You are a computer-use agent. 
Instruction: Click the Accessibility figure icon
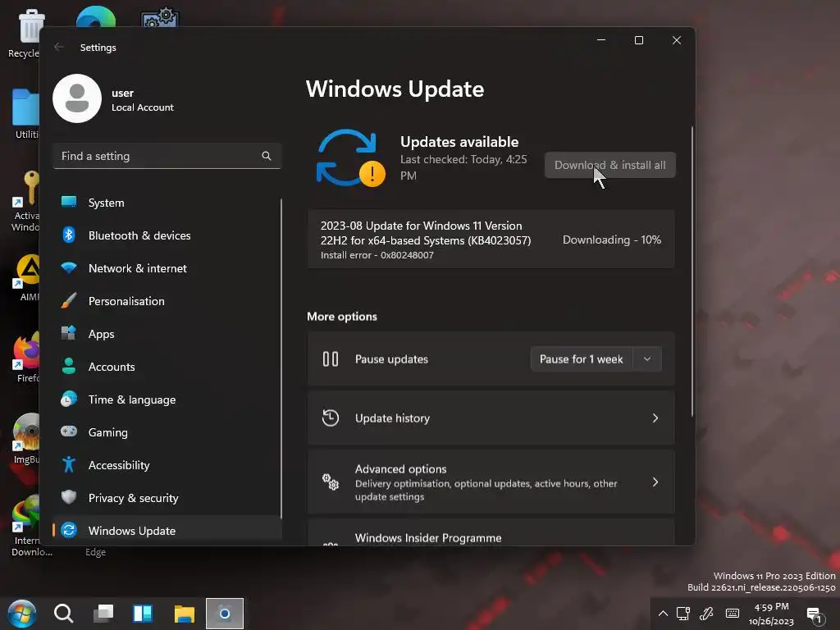pos(69,464)
